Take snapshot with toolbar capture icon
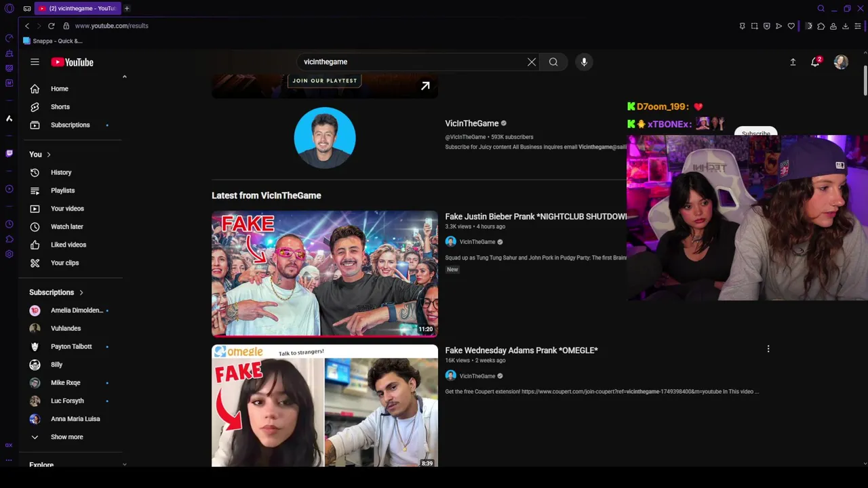The width and height of the screenshot is (868, 488). tap(754, 26)
